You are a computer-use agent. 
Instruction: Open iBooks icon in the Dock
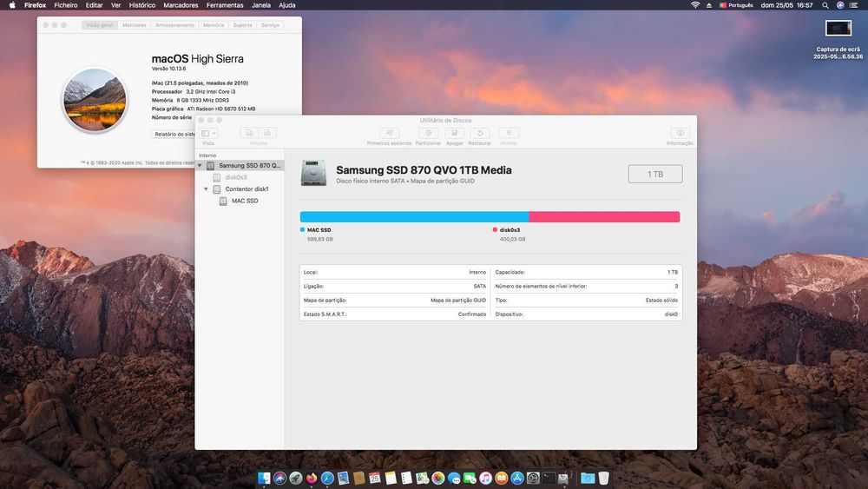[502, 478]
